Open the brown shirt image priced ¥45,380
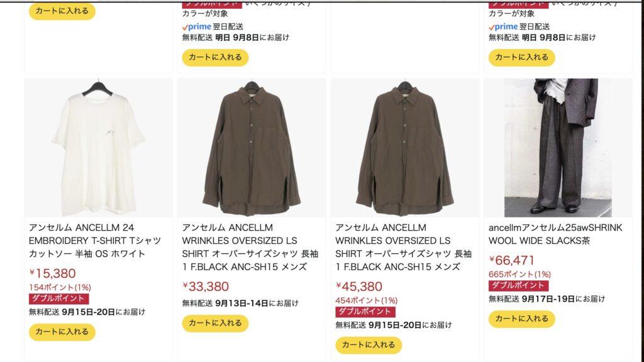Screen dimensions: 644x362 404,148
